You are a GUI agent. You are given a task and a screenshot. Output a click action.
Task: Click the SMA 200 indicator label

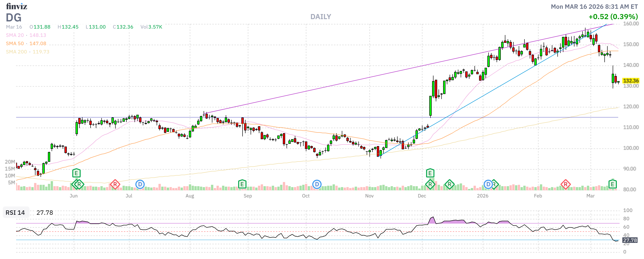[x=16, y=52]
